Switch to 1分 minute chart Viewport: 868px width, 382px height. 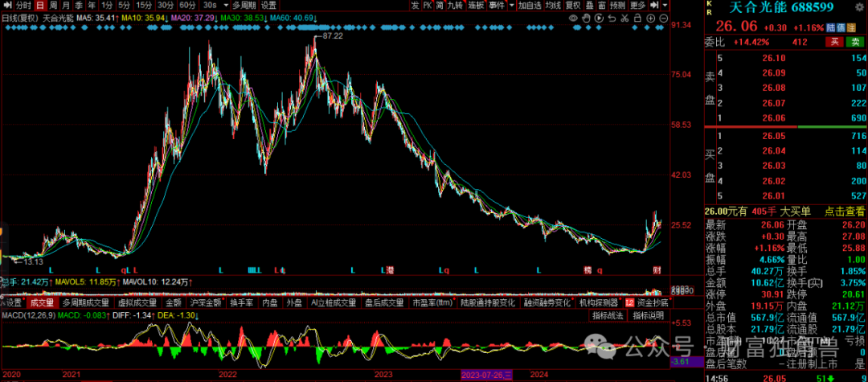[x=107, y=5]
